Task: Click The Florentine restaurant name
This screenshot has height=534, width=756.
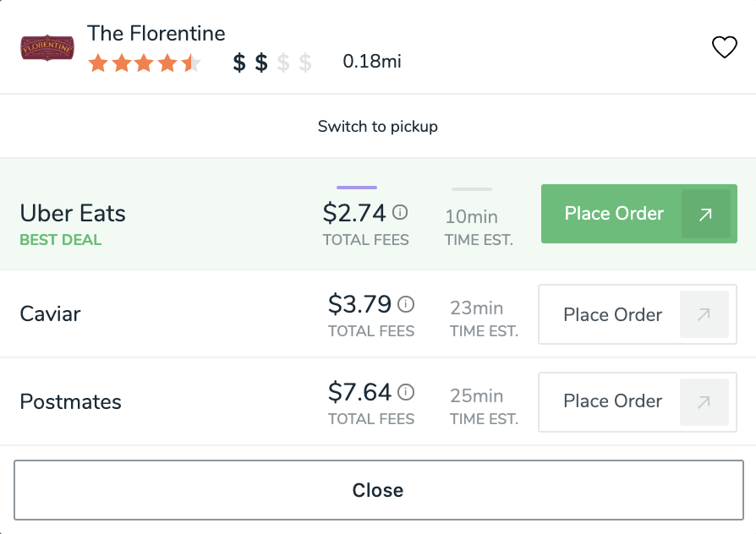Action: [x=156, y=33]
